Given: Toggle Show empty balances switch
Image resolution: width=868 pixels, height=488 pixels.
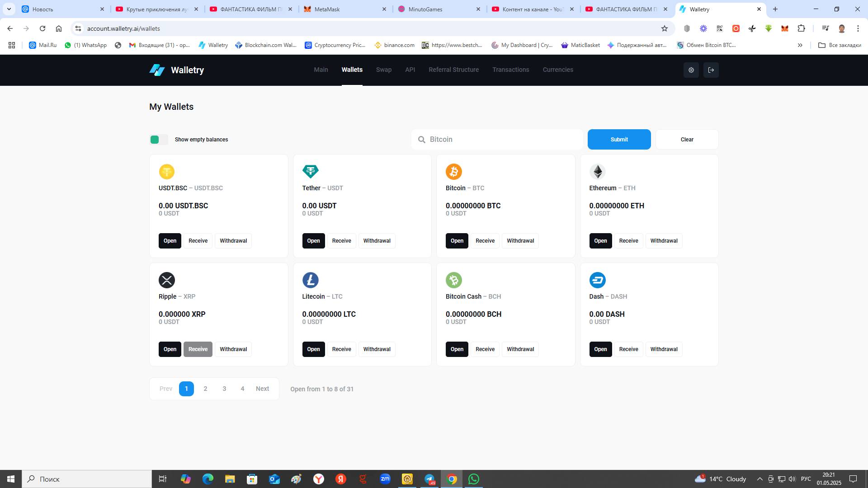Looking at the screenshot, I should [159, 140].
